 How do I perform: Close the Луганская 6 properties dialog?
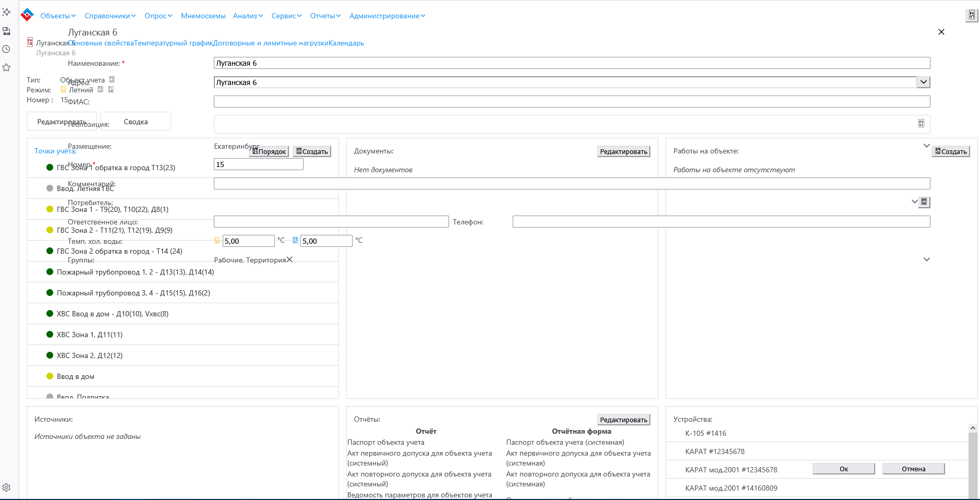pyautogui.click(x=941, y=32)
